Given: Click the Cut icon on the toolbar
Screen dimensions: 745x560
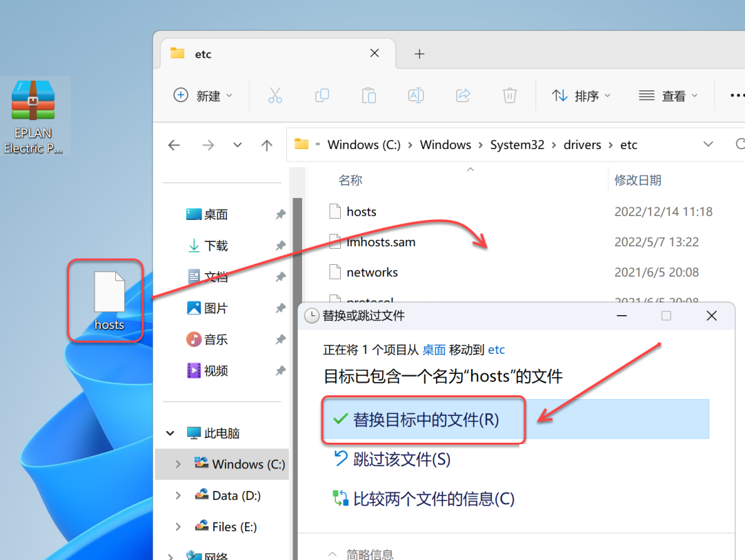Looking at the screenshot, I should 275,95.
